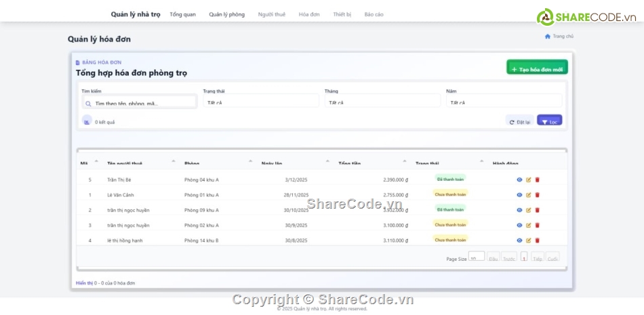Delete invoice for Phòng 09 khu A

[537, 210]
